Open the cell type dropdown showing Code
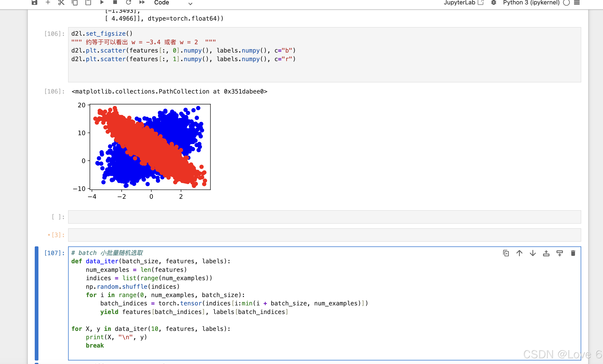Screen dimensions: 603x364 click(x=173, y=3)
